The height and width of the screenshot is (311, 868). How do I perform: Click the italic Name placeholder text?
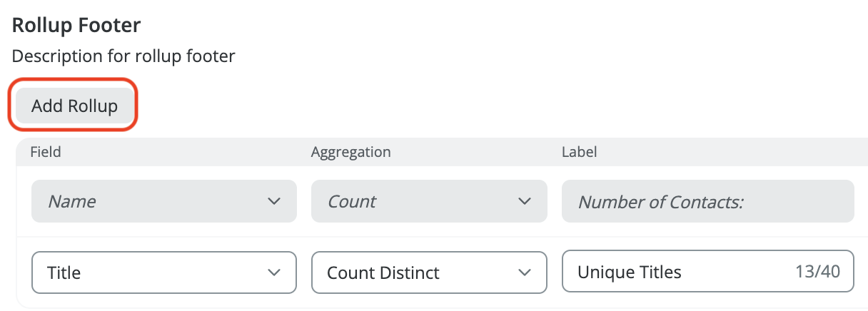tap(71, 202)
